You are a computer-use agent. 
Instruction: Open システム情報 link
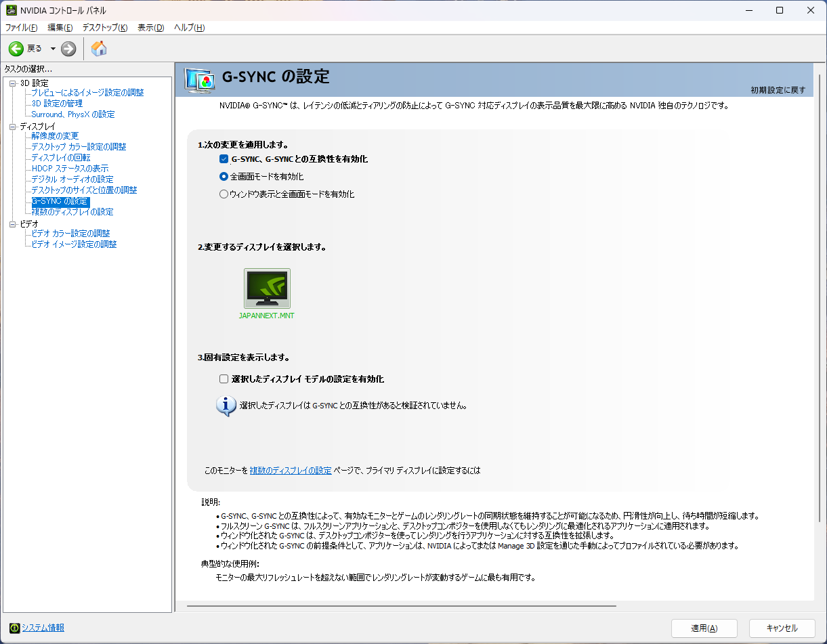(43, 628)
